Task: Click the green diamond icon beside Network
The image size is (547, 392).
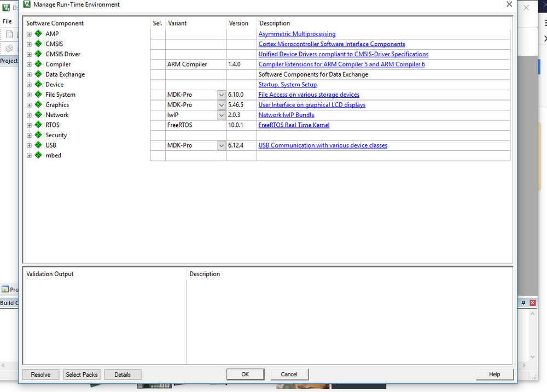Action: 38,115
